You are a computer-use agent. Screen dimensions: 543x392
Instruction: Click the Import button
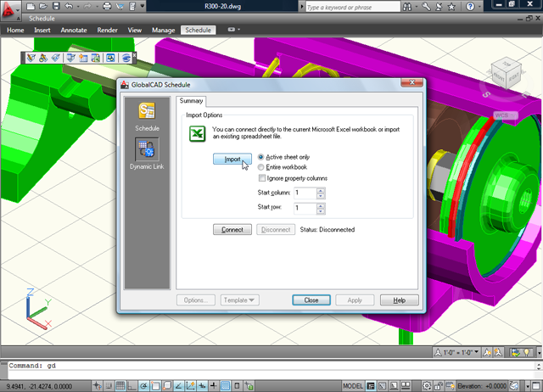(x=232, y=159)
